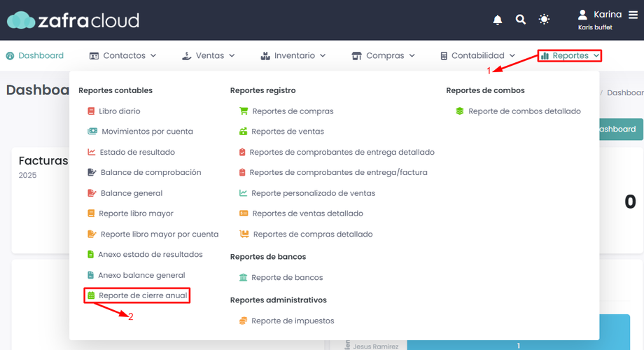Open the Ventas menu
The image size is (644, 350).
[209, 55]
